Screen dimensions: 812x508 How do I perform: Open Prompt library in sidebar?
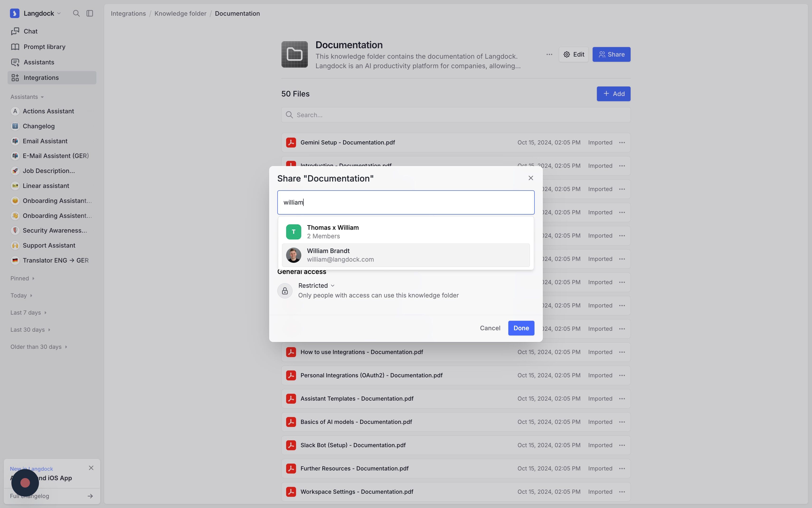44,47
